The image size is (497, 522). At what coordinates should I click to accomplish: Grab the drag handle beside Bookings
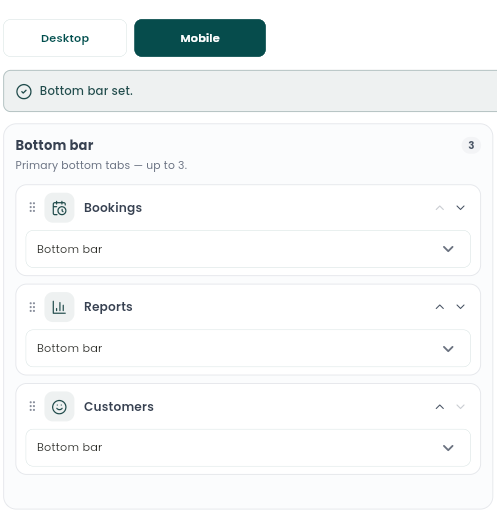tap(32, 207)
